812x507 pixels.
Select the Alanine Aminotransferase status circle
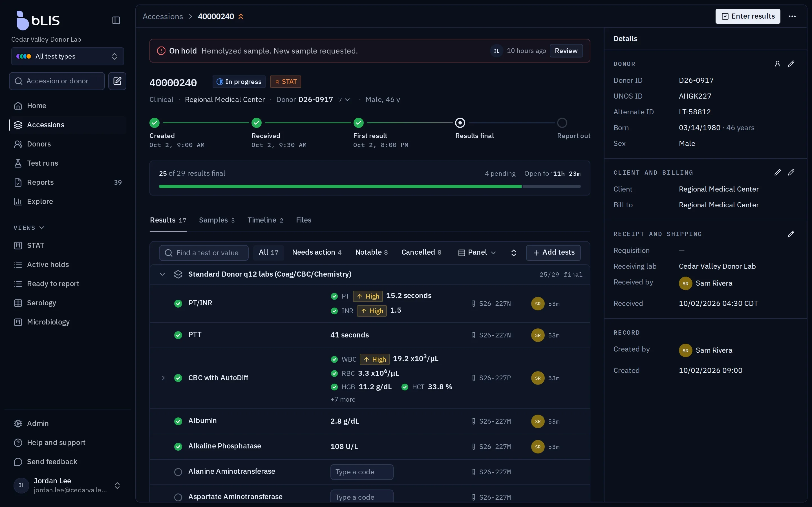tap(178, 472)
